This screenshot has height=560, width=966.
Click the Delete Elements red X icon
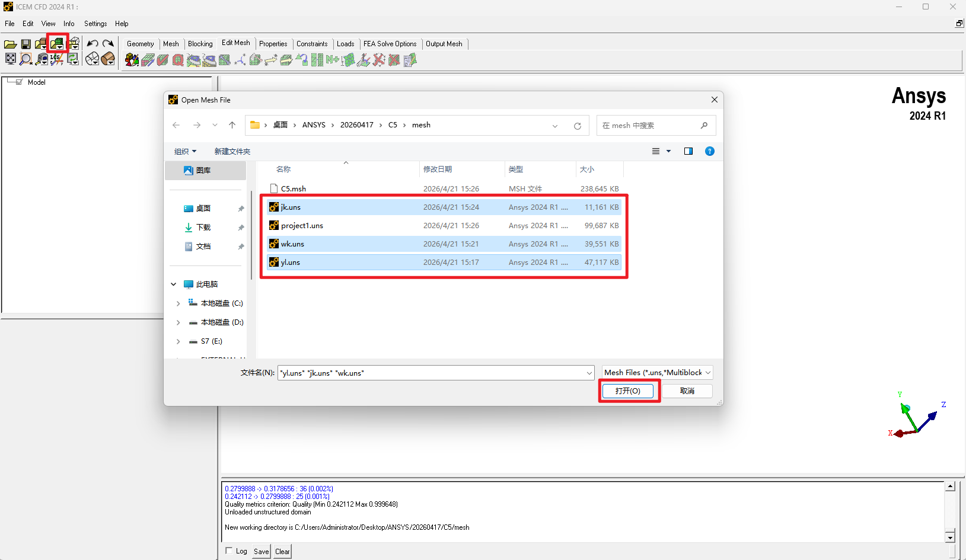[394, 59]
